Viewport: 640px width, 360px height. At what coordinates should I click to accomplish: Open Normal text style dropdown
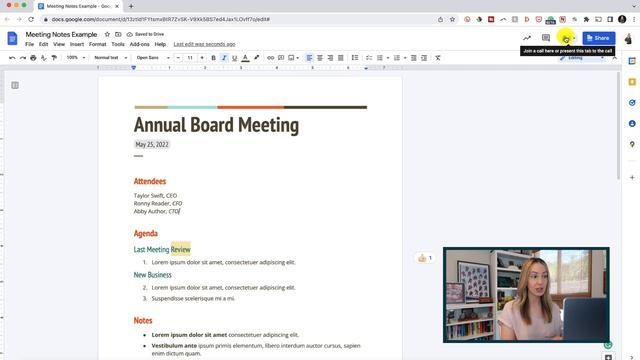(x=111, y=58)
